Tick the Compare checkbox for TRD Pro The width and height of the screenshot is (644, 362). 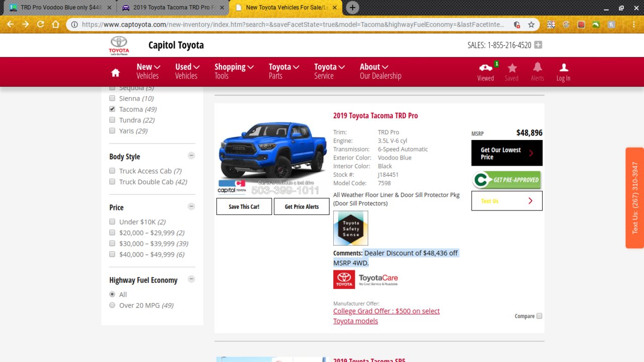tap(539, 316)
